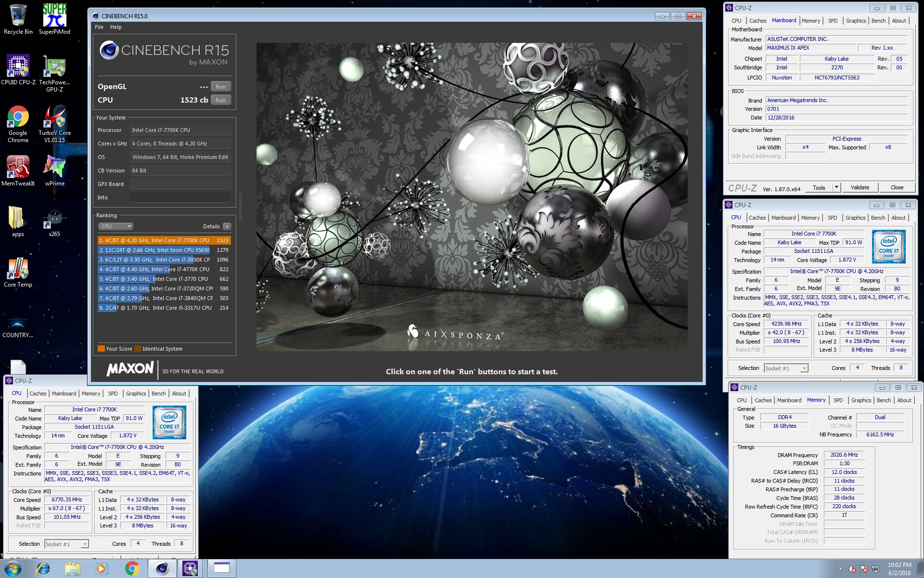Open Socket #1 selection in middle-right CPU-Z
Viewport: 924px width, 578px height.
[x=786, y=368]
